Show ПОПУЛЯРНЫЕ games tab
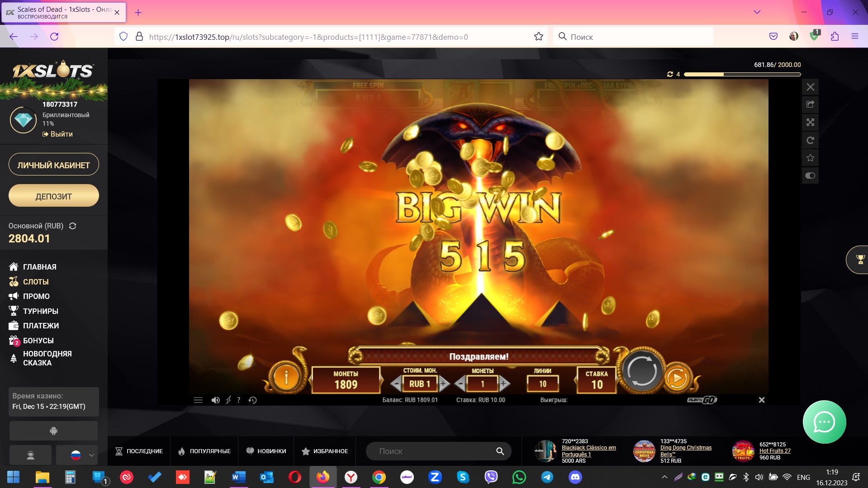Screen dimensions: 868x488 pos(204,451)
